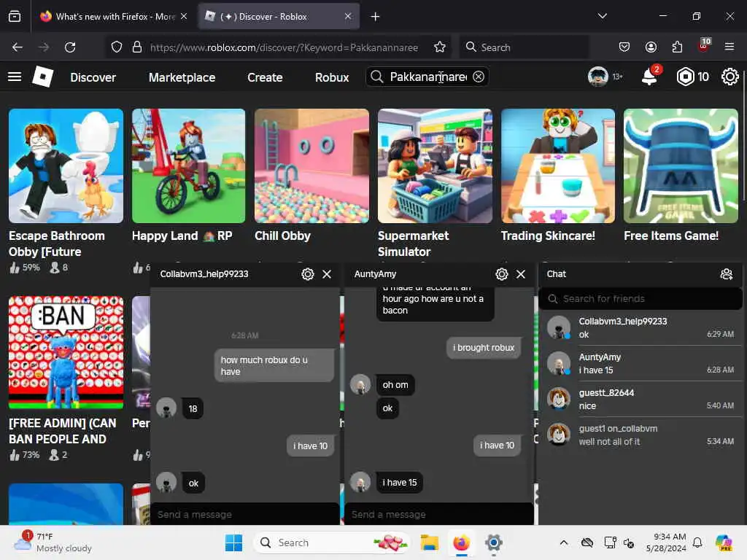The height and width of the screenshot is (560, 747).
Task: Clear the Roblox search box text
Action: click(x=479, y=77)
